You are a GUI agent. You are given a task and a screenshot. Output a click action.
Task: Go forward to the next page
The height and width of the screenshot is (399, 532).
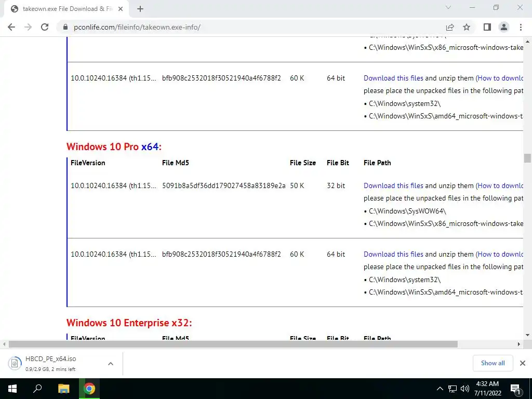[x=28, y=27]
